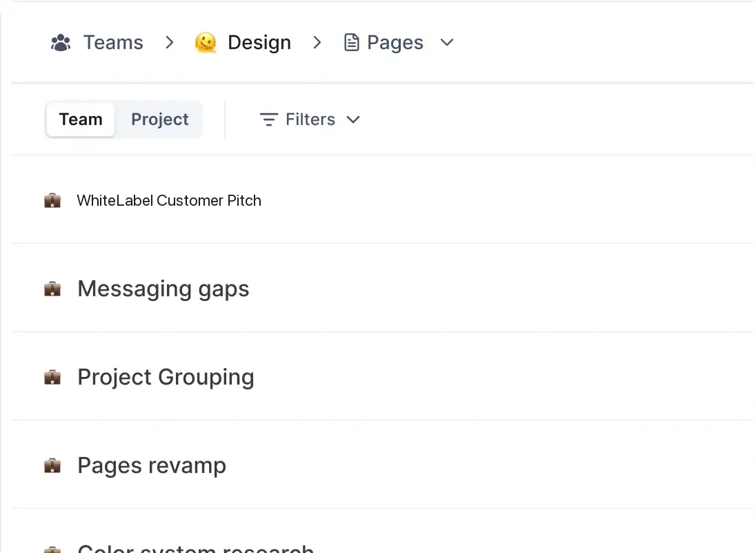Viewport: 756px width, 553px height.
Task: Select the Team tab
Action: coord(81,119)
